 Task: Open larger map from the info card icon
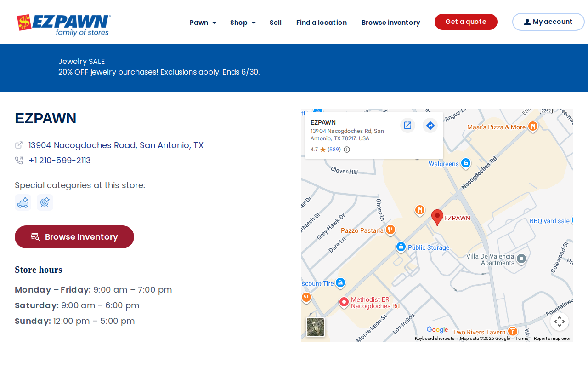(407, 125)
